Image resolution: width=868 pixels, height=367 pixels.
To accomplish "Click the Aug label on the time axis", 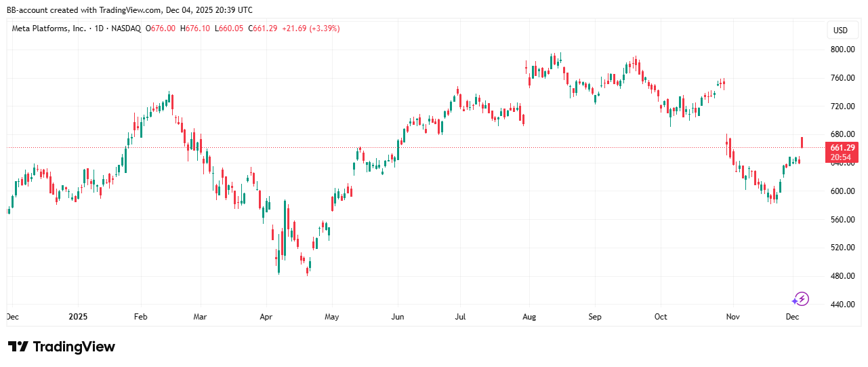I will point(530,317).
